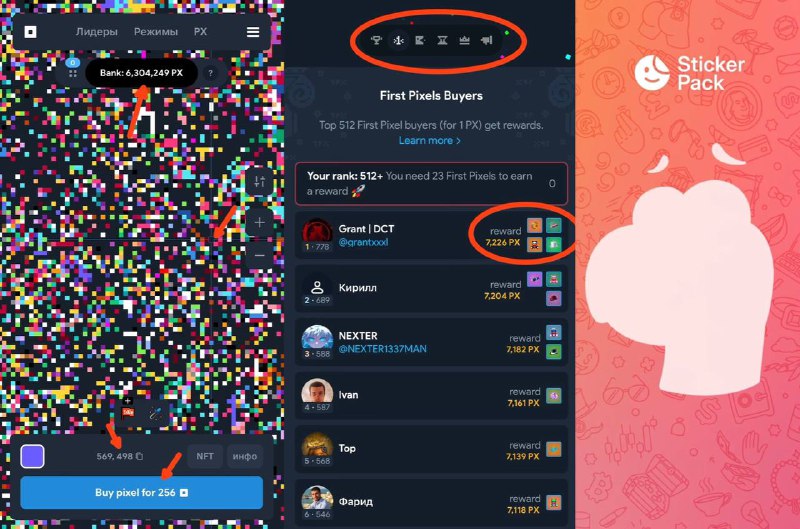Open the Bank help question mark
This screenshot has width=800, height=529.
(210, 73)
